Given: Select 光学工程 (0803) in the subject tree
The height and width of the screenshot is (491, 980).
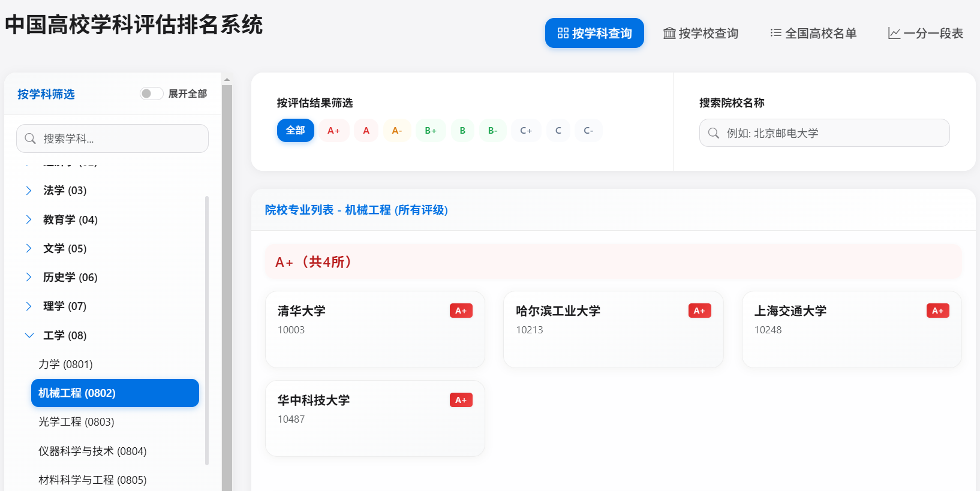Looking at the screenshot, I should (76, 422).
